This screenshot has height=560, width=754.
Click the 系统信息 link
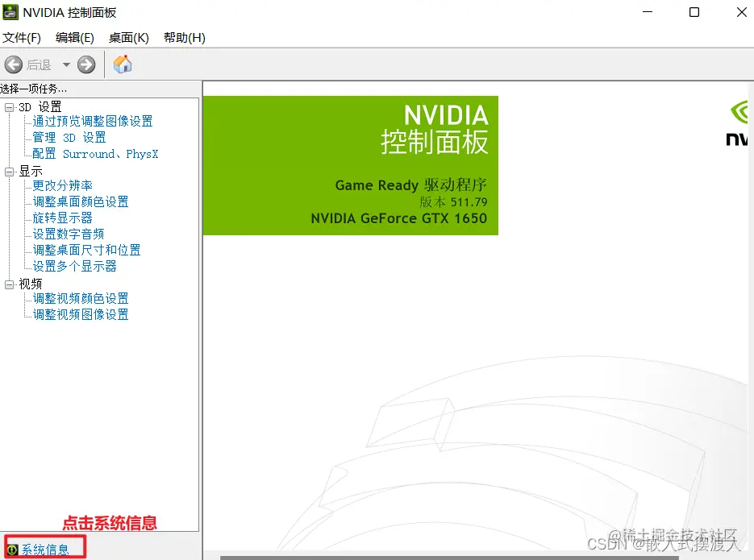click(x=45, y=550)
